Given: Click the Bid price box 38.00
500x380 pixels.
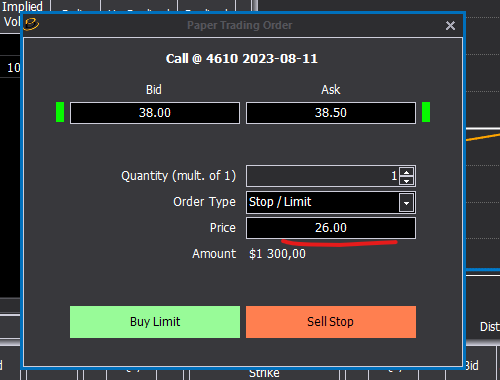Looking at the screenshot, I should 155,113.
